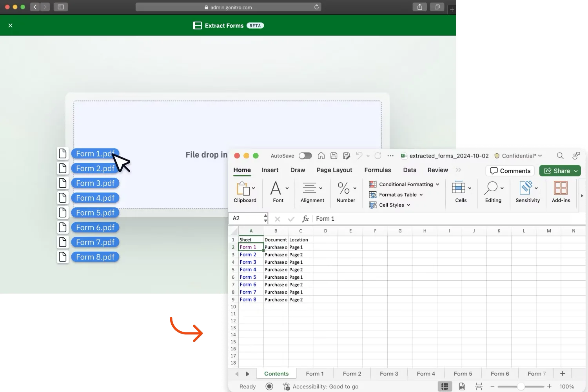Toggle the AutoSave switch
This screenshot has height=392, width=588.
point(305,156)
